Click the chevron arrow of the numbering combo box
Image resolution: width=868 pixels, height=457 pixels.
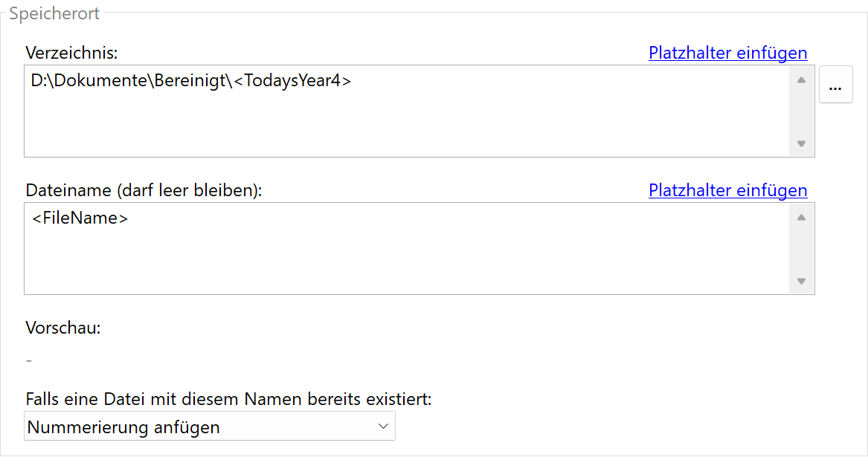click(x=383, y=427)
